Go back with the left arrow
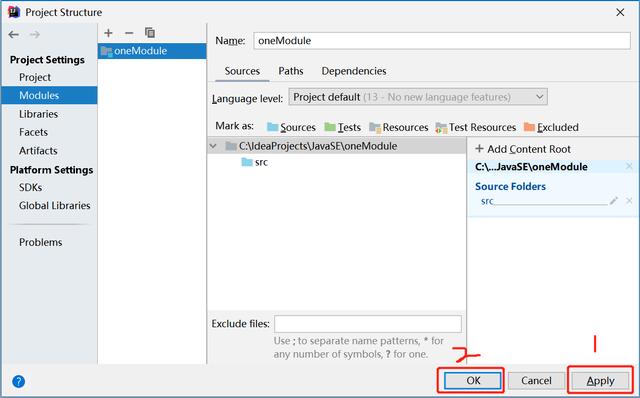This screenshot has height=398, width=640. (x=13, y=35)
